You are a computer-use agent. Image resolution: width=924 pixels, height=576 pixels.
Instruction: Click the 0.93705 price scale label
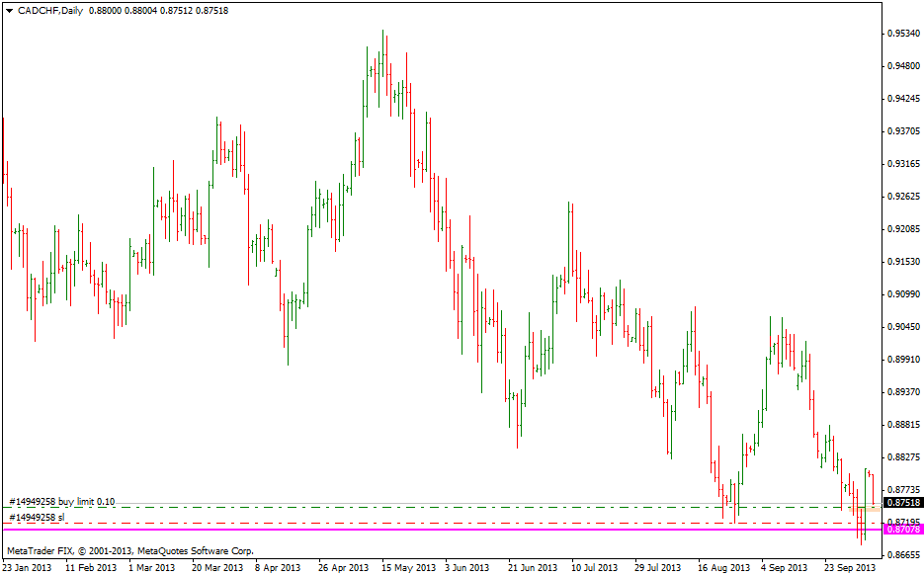pyautogui.click(x=903, y=131)
